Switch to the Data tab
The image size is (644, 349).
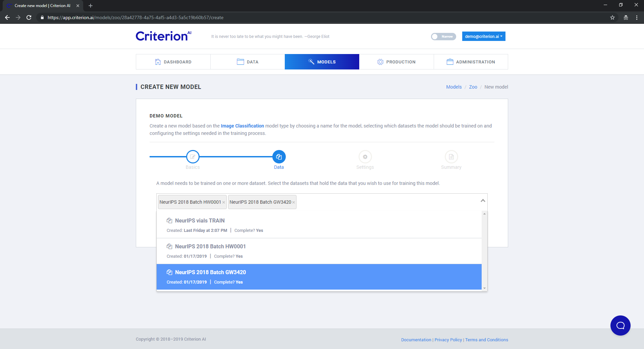[248, 62]
